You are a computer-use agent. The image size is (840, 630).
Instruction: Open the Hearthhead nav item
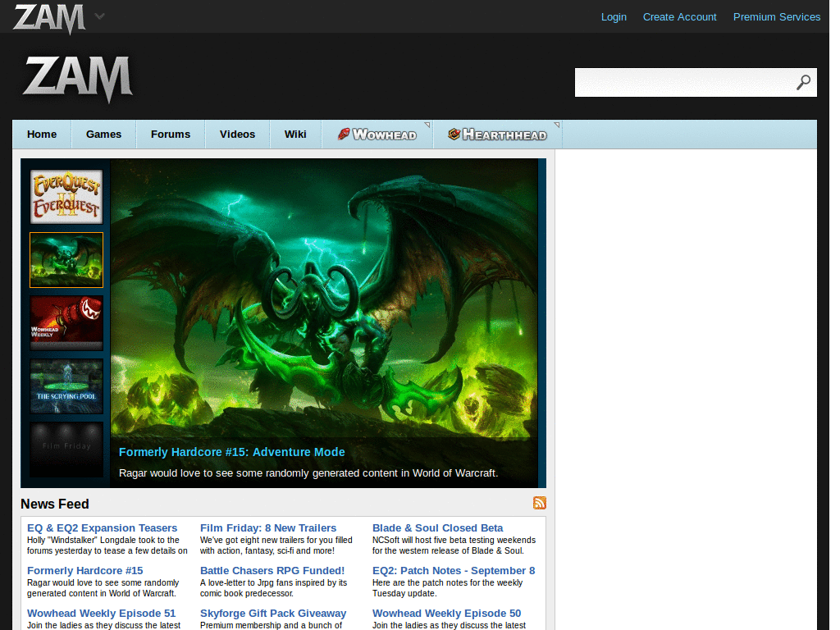[497, 135]
